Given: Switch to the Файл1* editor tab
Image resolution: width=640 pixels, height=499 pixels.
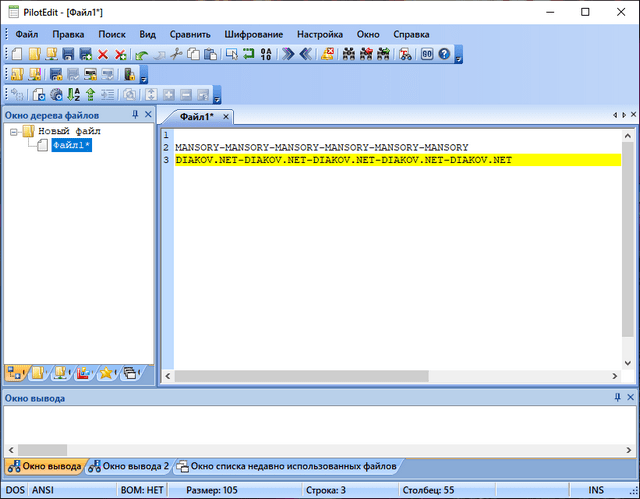Looking at the screenshot, I should [x=196, y=117].
